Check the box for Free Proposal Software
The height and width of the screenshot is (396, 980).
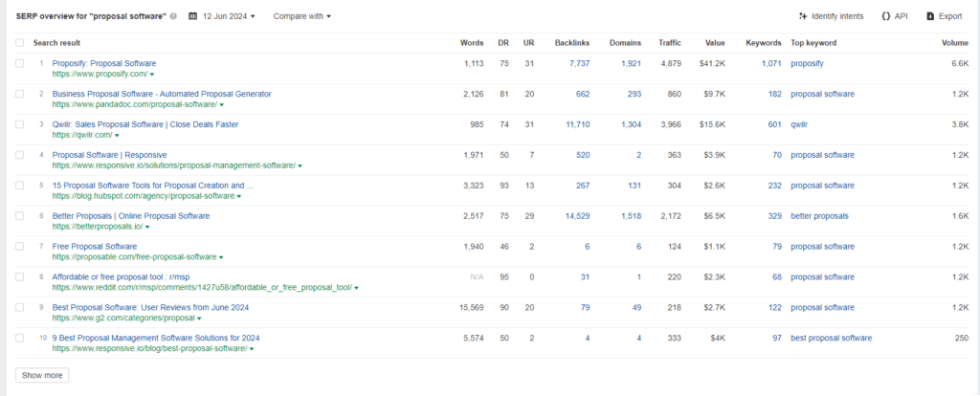pos(19,246)
